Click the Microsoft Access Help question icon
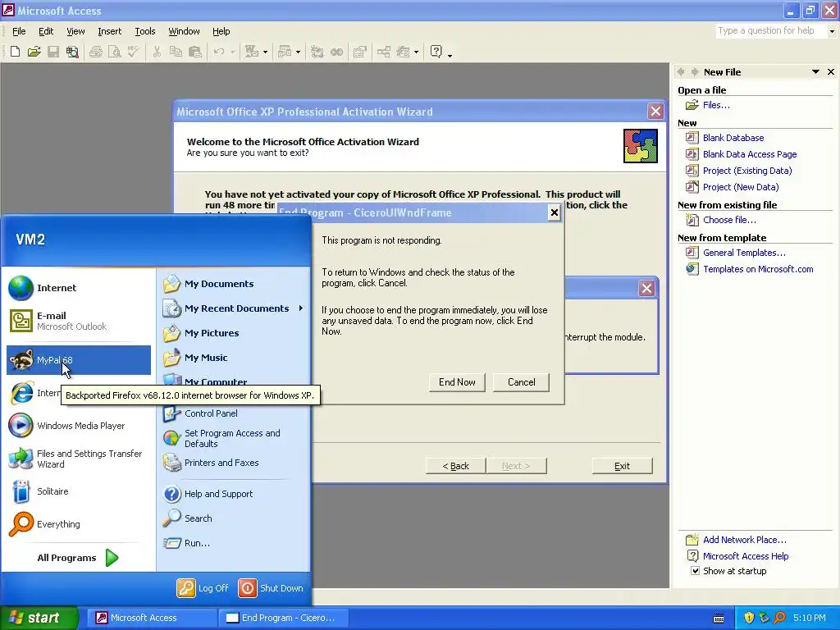 pyautogui.click(x=436, y=52)
